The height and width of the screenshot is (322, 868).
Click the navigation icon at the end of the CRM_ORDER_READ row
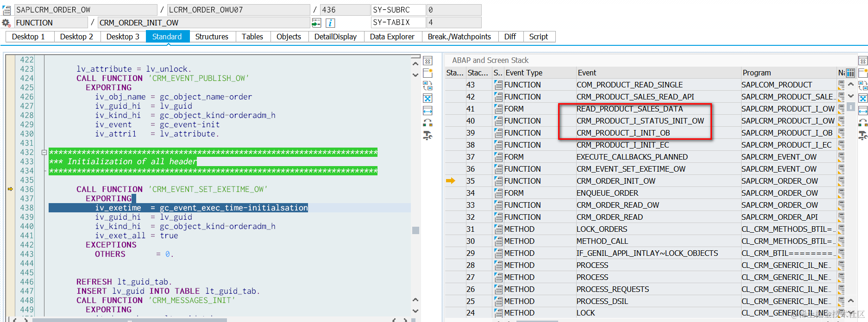coord(841,217)
